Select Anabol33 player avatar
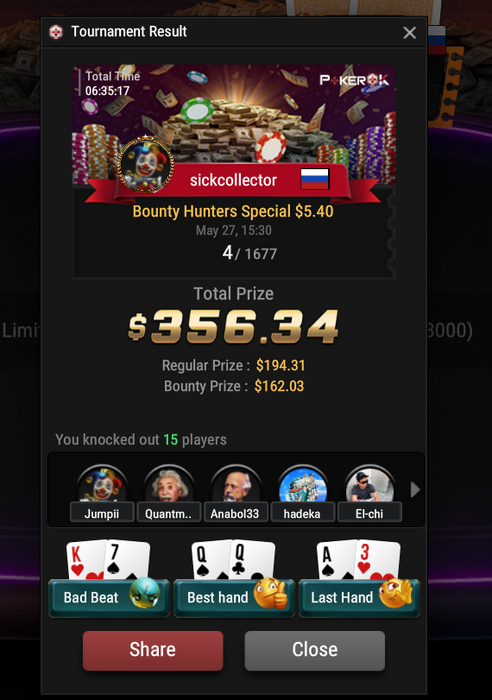 click(x=235, y=484)
